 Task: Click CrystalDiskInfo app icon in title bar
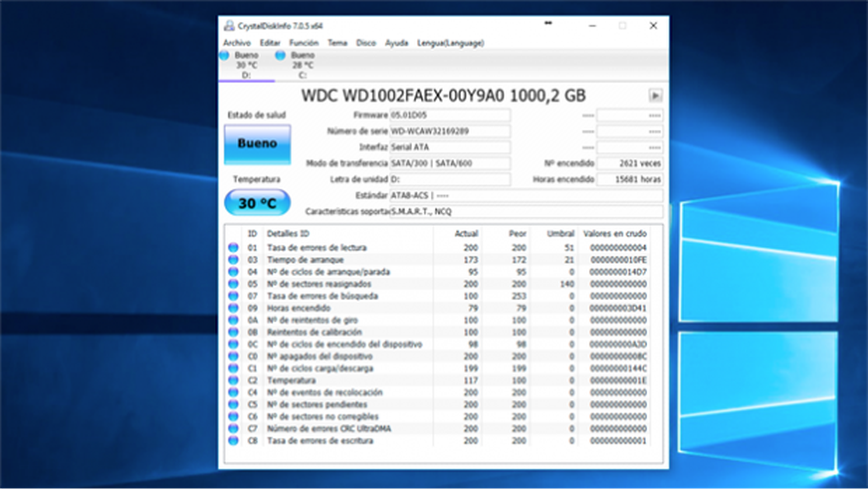point(229,26)
